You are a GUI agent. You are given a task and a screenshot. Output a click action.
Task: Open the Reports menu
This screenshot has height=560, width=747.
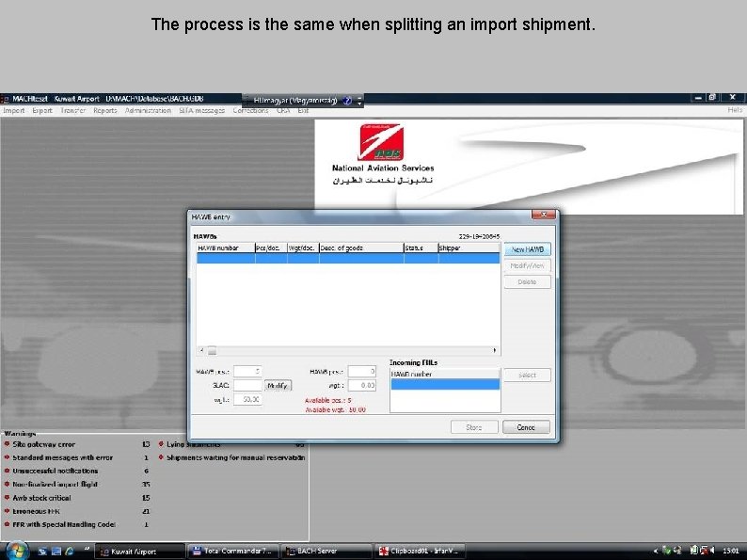(105, 110)
